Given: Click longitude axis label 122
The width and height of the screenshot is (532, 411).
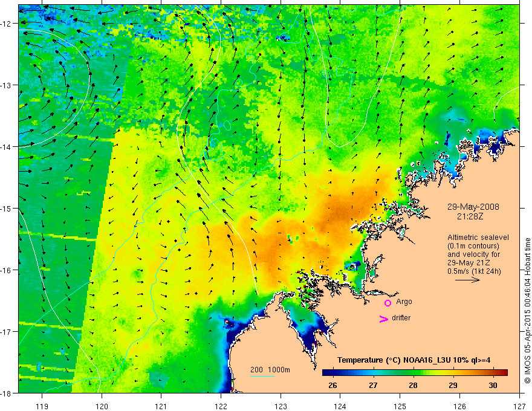Looking at the screenshot, I should tap(221, 406).
